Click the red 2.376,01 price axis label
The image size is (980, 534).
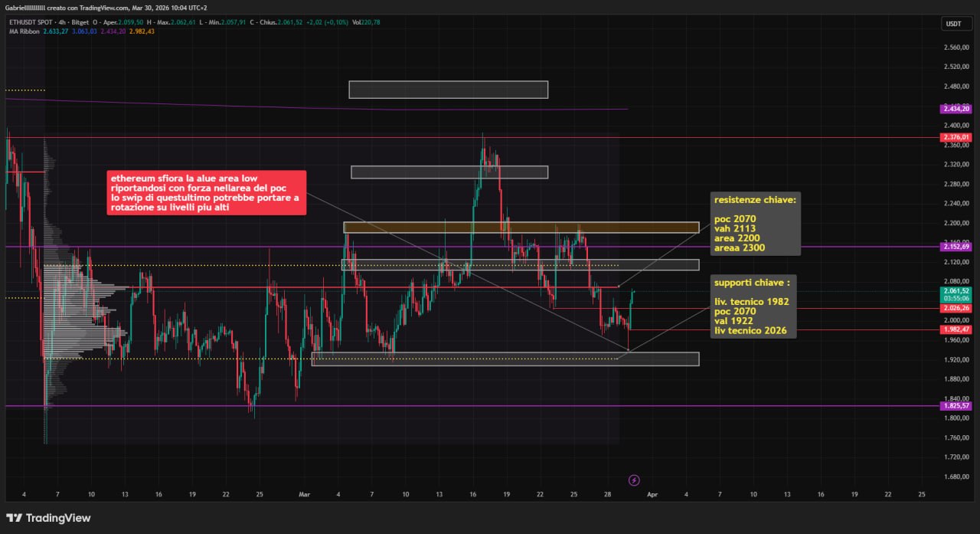(956, 137)
